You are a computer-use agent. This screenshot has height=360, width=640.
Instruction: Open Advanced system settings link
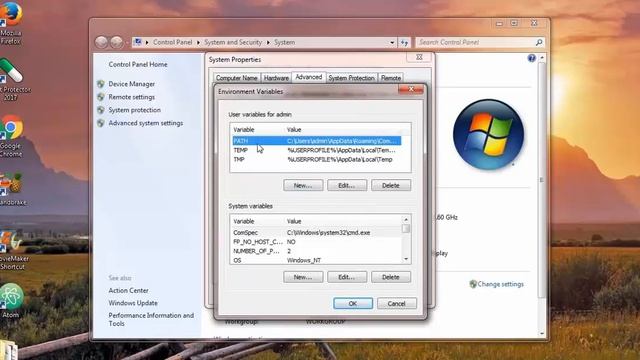click(146, 123)
